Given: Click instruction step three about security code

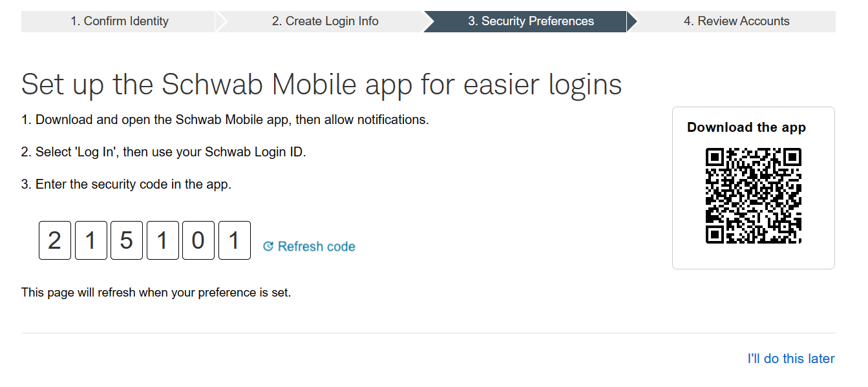Looking at the screenshot, I should point(126,184).
